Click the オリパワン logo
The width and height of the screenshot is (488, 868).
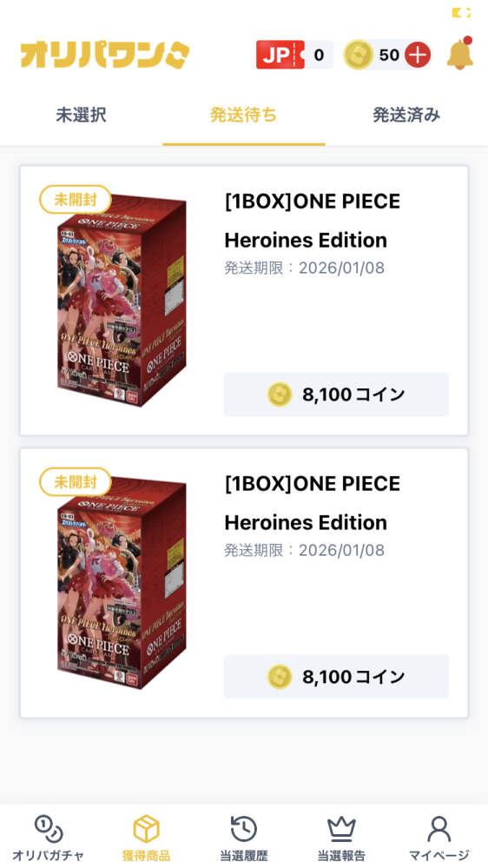click(x=105, y=55)
